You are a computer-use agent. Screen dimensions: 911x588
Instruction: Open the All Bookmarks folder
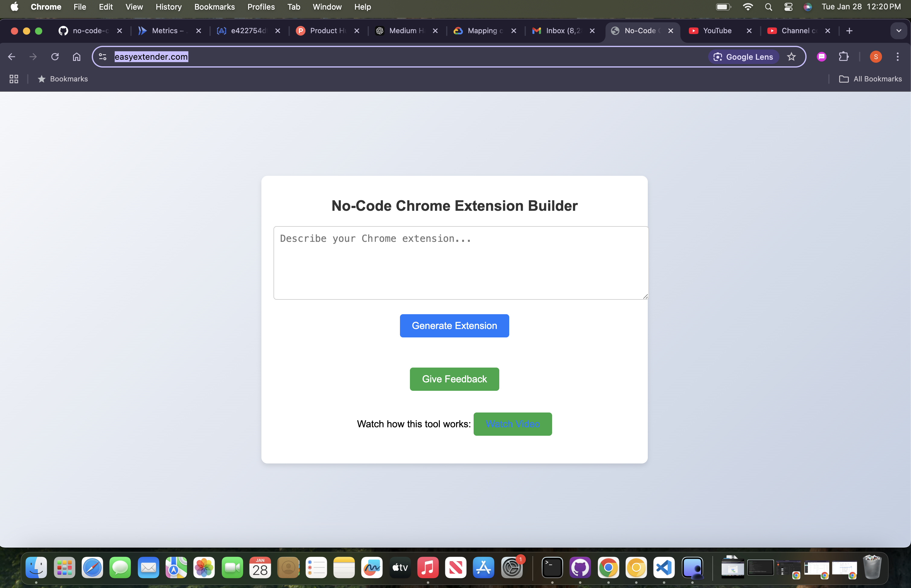coord(871,79)
